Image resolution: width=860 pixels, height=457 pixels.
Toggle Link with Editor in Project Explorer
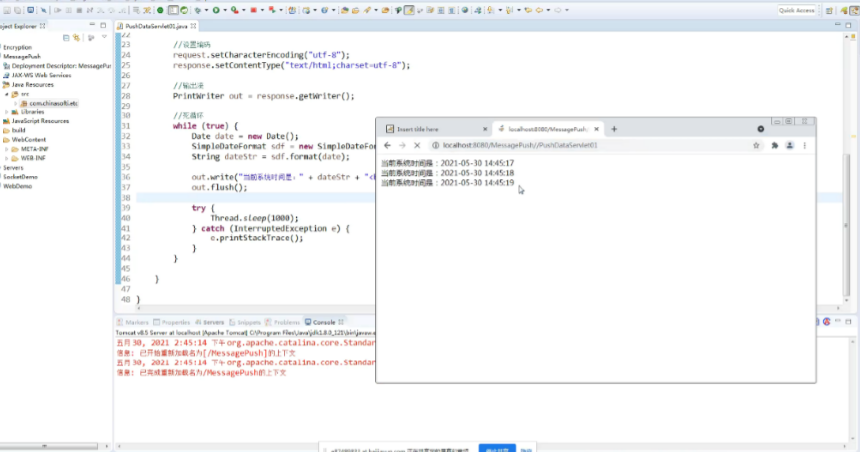[77, 37]
